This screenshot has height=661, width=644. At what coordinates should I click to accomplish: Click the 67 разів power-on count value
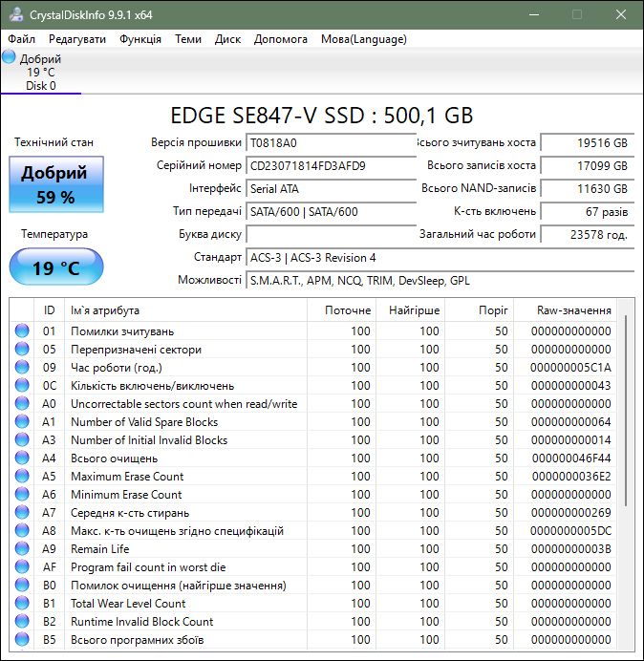pyautogui.click(x=588, y=211)
